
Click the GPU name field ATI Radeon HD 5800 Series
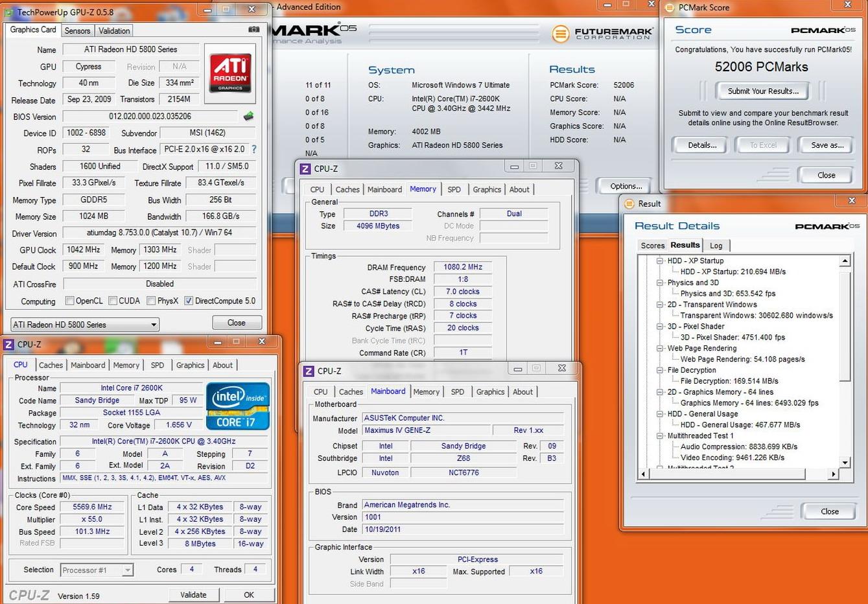pyautogui.click(x=130, y=49)
